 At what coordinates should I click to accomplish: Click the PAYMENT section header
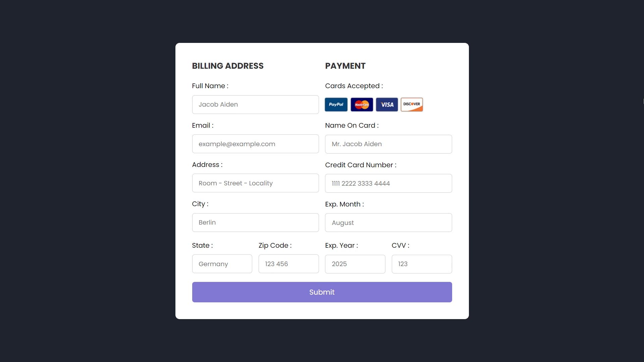tap(345, 66)
